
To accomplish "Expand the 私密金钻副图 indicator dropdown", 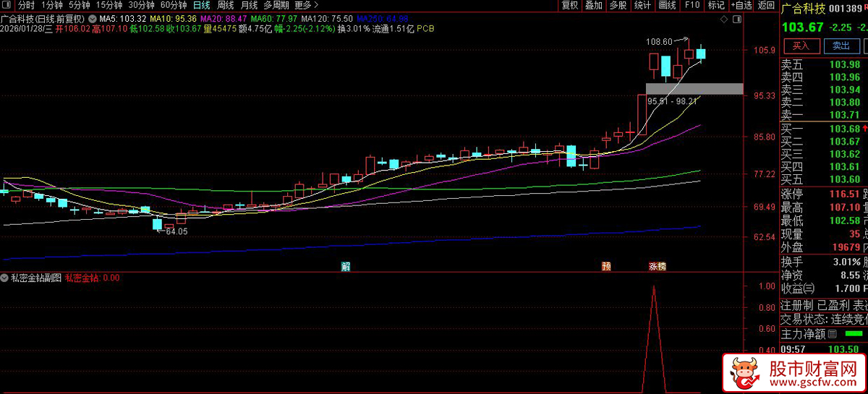I will pyautogui.click(x=5, y=278).
